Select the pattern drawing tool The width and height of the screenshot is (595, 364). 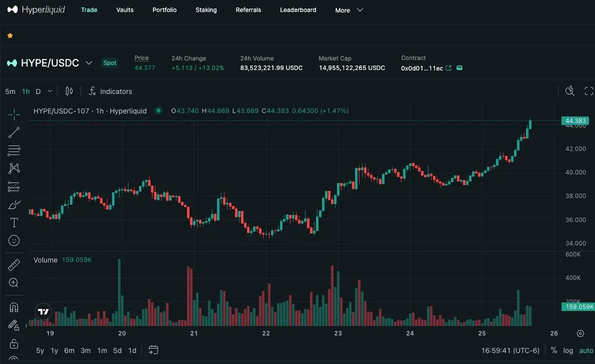click(14, 168)
